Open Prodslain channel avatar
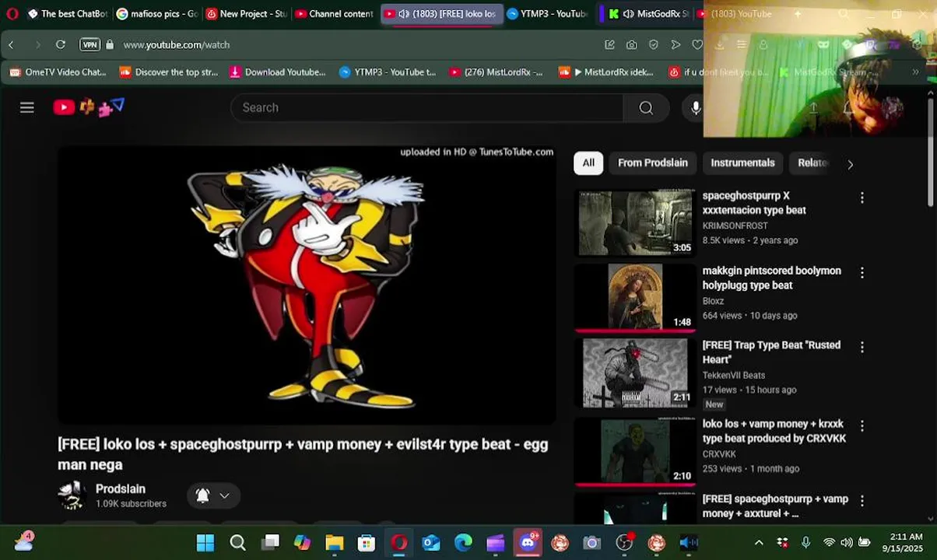The image size is (937, 560). 72,495
